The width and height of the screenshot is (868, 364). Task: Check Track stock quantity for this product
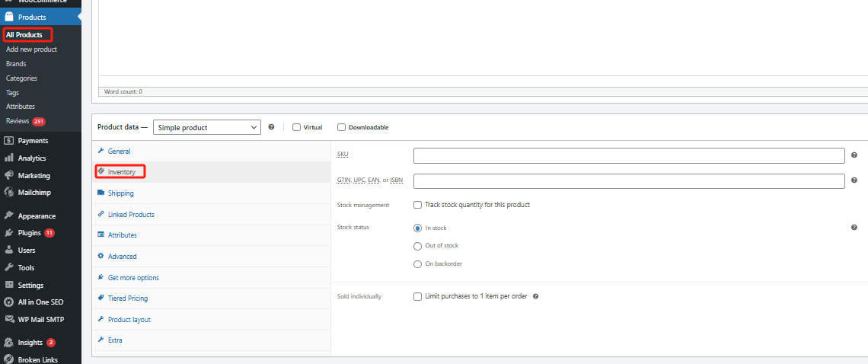click(418, 205)
